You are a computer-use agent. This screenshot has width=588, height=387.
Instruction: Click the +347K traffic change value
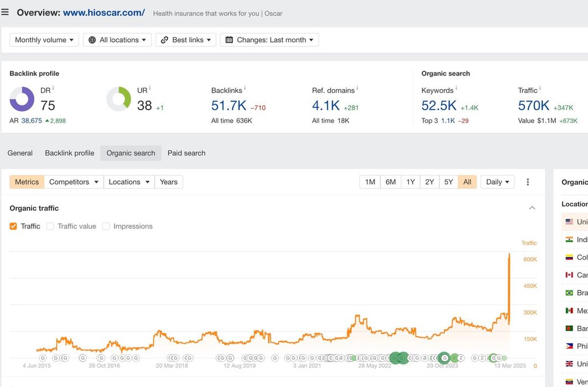coord(563,108)
